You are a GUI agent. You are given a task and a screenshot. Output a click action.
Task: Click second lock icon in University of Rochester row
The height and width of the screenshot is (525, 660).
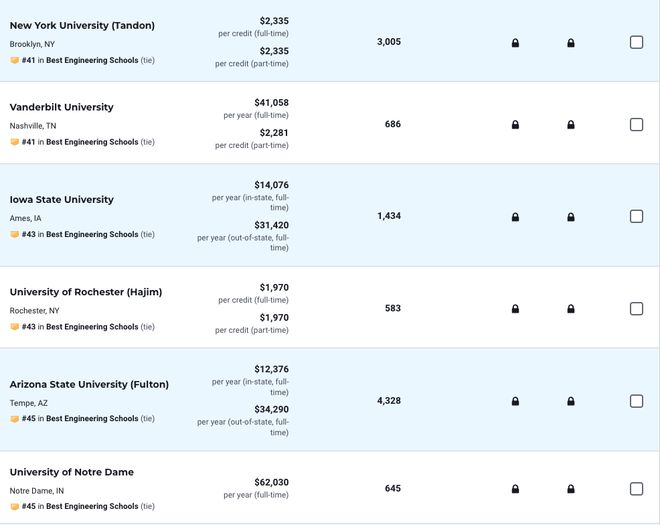coord(571,309)
